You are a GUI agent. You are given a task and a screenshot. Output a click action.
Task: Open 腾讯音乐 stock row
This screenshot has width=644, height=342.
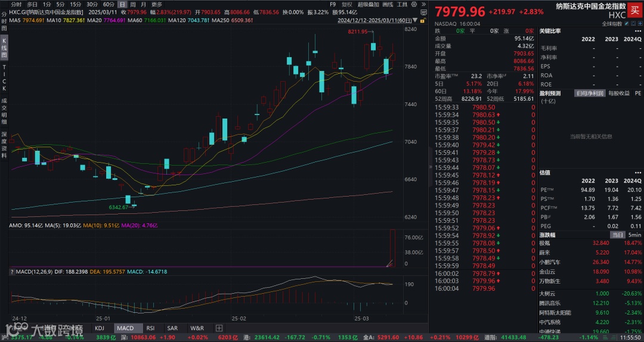coord(590,303)
